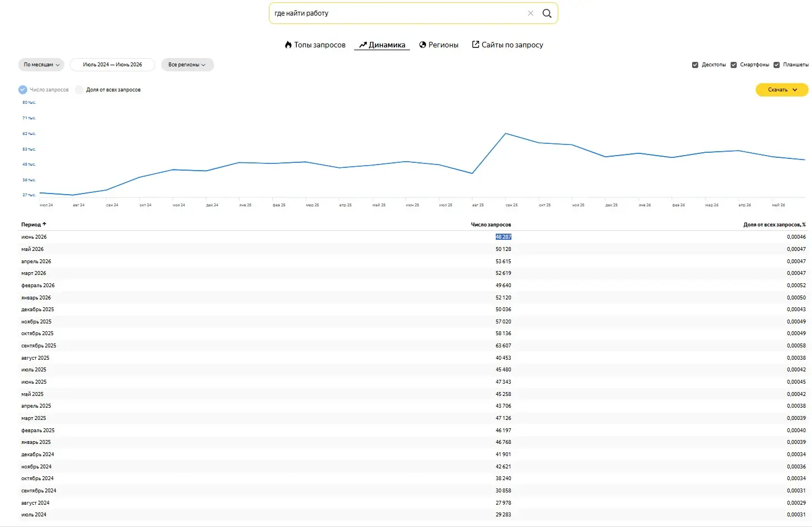Expand the Все регионы dropdown
The width and height of the screenshot is (812, 527).
click(x=187, y=65)
